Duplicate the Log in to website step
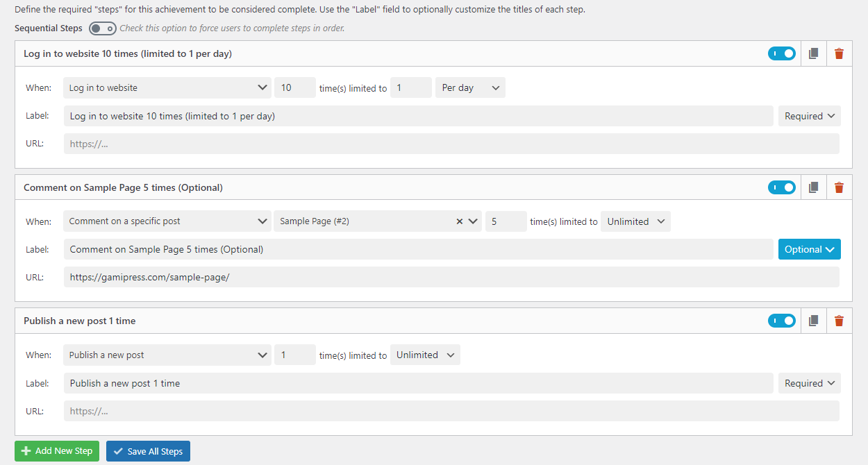This screenshot has height=465, width=868. click(x=814, y=53)
